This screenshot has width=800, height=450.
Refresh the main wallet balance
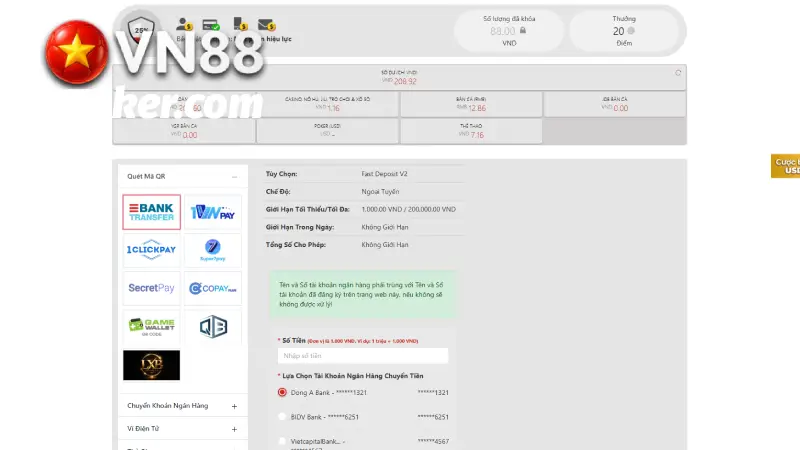click(678, 73)
